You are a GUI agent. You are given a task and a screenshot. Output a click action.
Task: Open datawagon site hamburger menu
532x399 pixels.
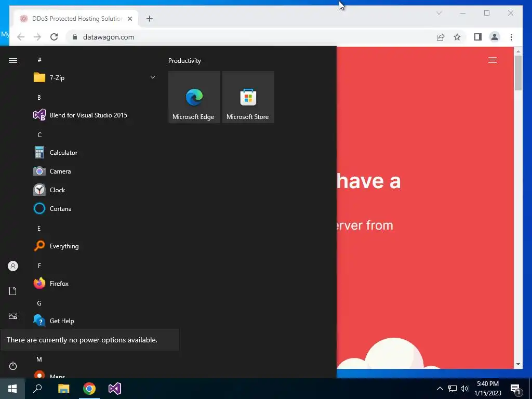pyautogui.click(x=493, y=60)
